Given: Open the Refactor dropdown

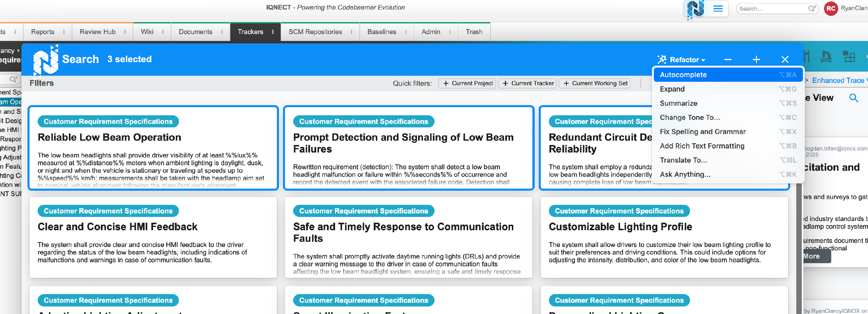Looking at the screenshot, I should [x=681, y=60].
